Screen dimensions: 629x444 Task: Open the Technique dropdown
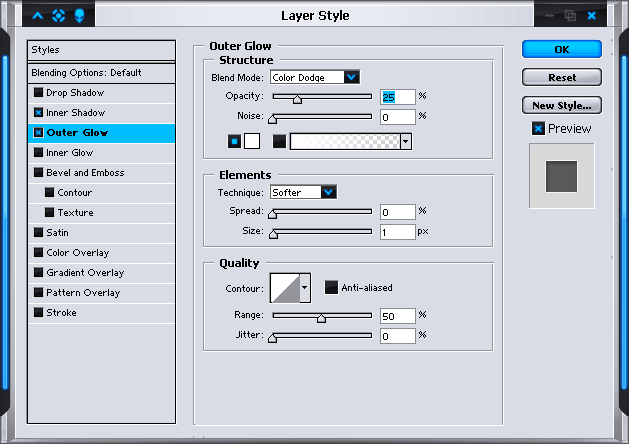pyautogui.click(x=329, y=192)
